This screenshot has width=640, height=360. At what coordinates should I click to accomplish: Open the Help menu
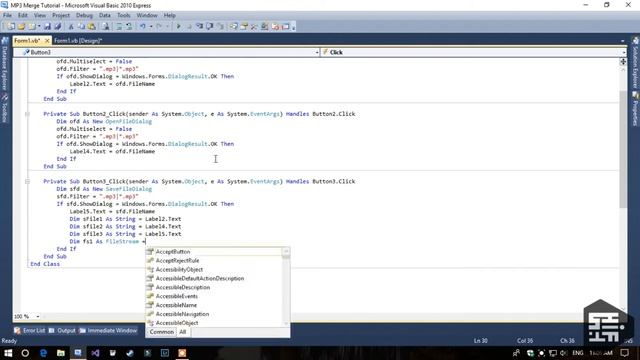[x=169, y=15]
